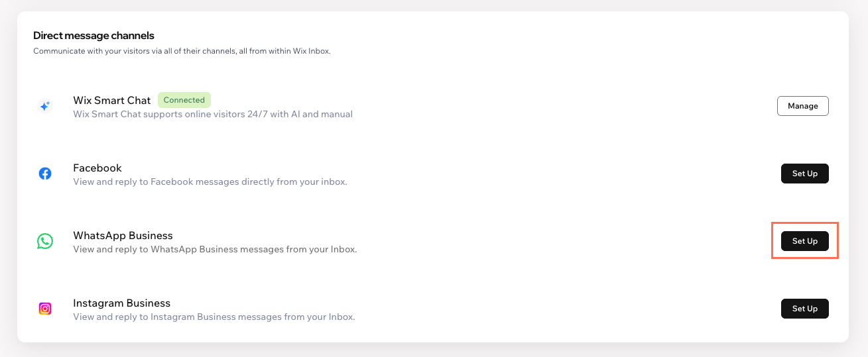This screenshot has height=357, width=868.
Task: Open Manage for Wix Smart Chat
Action: (803, 106)
